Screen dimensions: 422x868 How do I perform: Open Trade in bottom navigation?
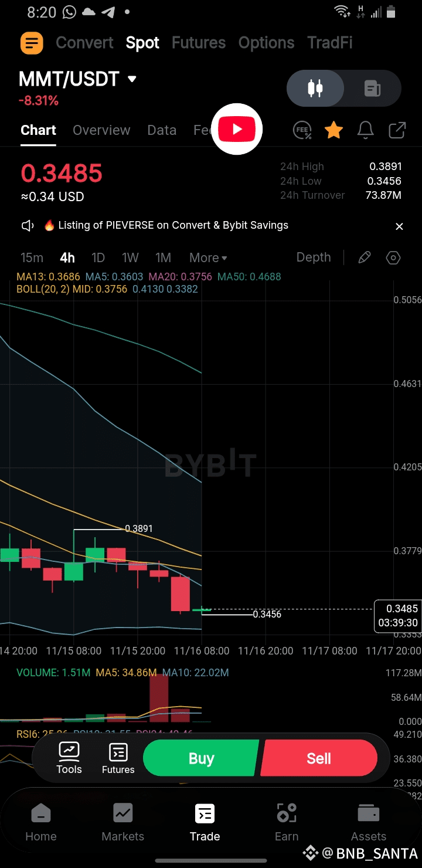[x=205, y=823]
